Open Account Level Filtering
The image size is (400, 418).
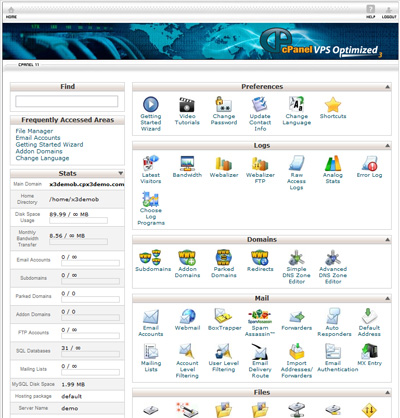[x=187, y=352]
